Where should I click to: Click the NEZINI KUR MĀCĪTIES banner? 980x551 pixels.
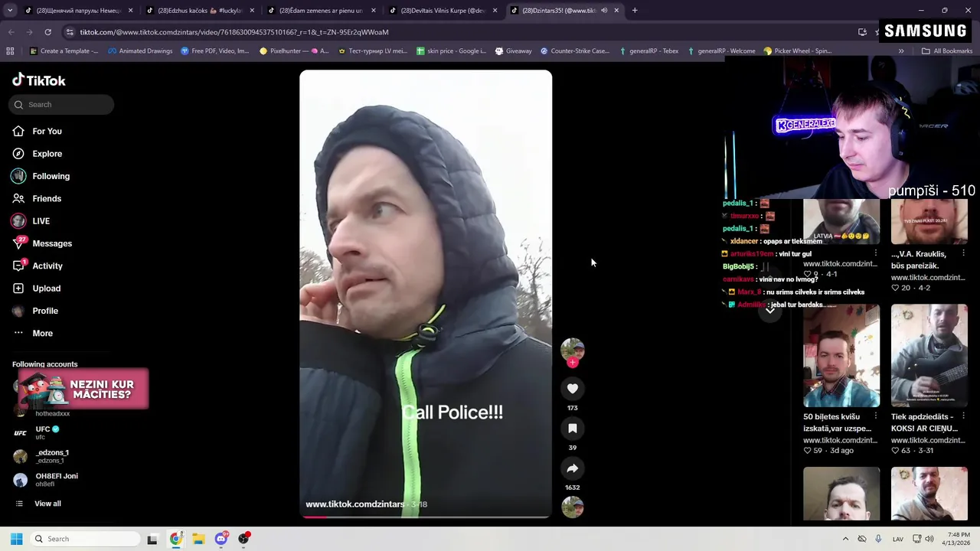82,389
